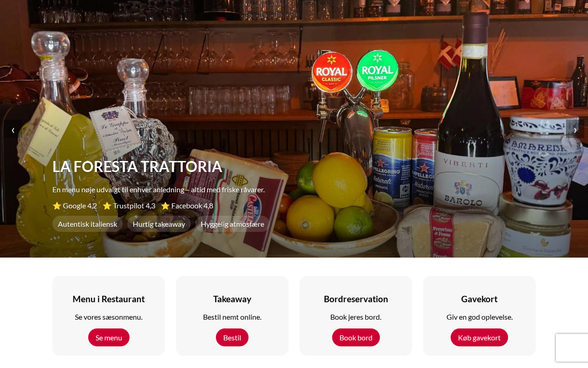588x368 pixels.
Task: Select the Autentisk italiensk tag
Action: [87, 224]
